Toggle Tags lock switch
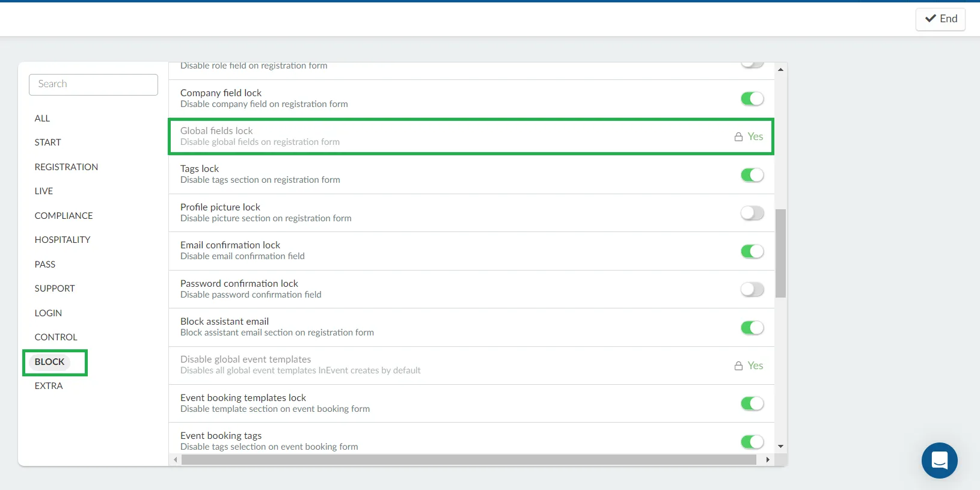The width and height of the screenshot is (980, 490). (752, 175)
